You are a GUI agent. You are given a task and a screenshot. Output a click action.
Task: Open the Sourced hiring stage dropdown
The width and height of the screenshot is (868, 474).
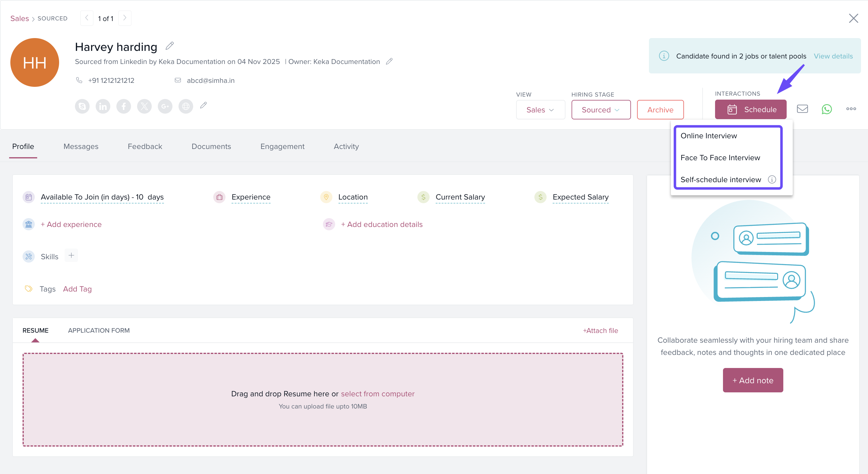coord(601,110)
